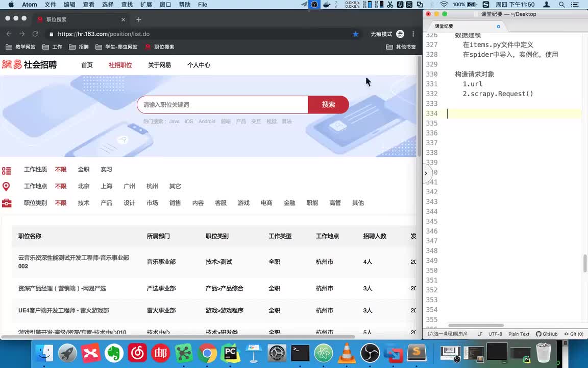Open XMind app in the Dock
Screen dimensions: 588x368
pyautogui.click(x=91, y=353)
